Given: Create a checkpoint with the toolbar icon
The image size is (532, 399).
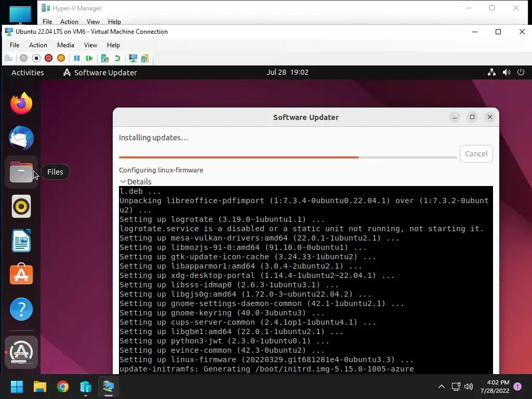Looking at the screenshot, I should [x=105, y=58].
